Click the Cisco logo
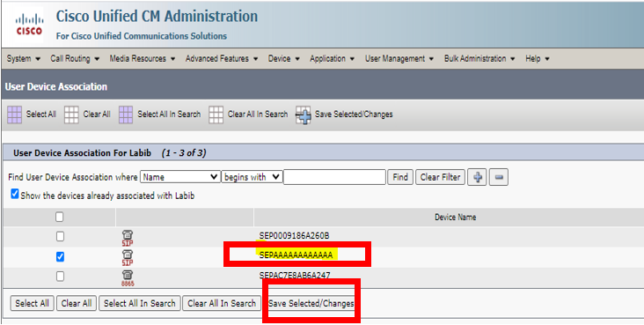 pyautogui.click(x=29, y=25)
